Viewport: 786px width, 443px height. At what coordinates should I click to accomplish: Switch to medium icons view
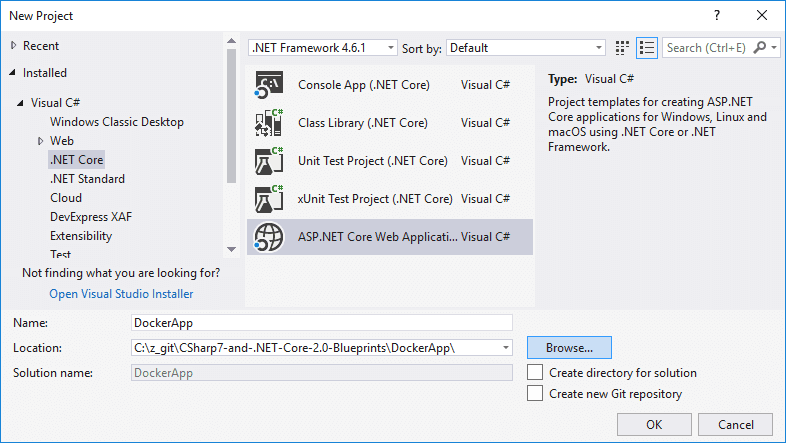click(x=622, y=48)
